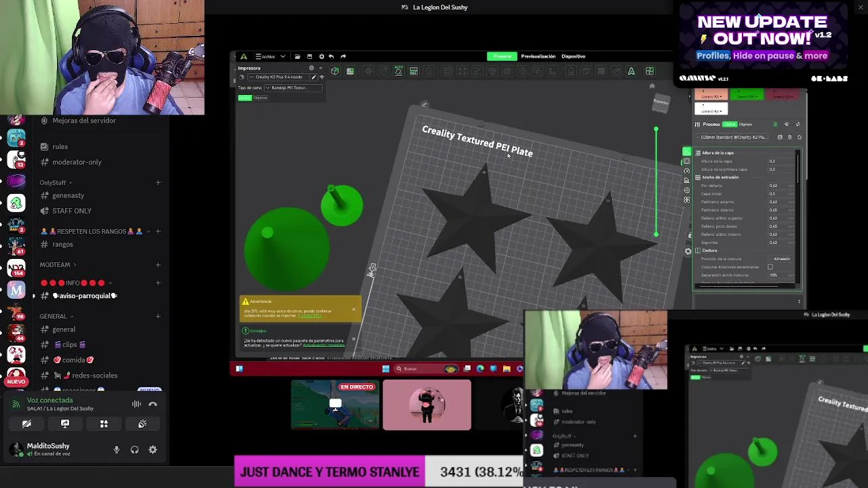Click the arrange objects icon
The width and height of the screenshot is (868, 488).
(414, 70)
